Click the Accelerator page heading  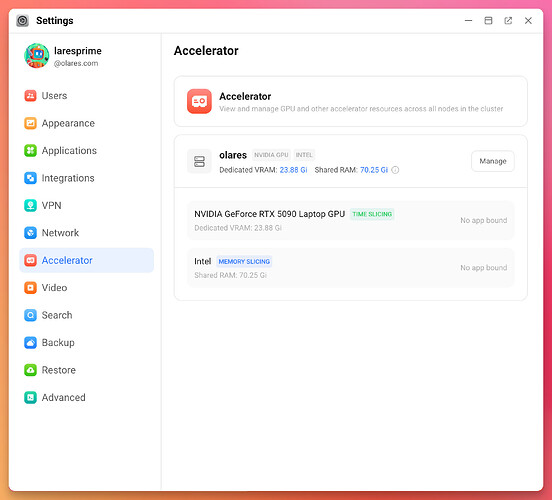coord(206,51)
